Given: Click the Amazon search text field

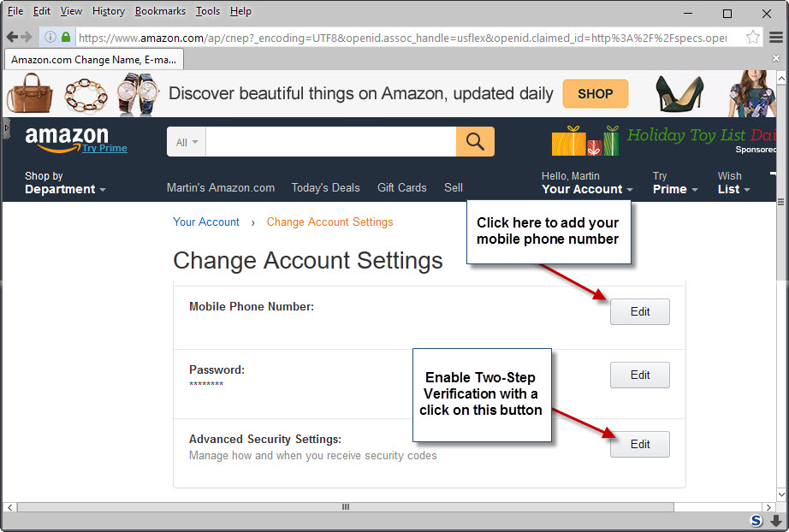Looking at the screenshot, I should pos(331,142).
